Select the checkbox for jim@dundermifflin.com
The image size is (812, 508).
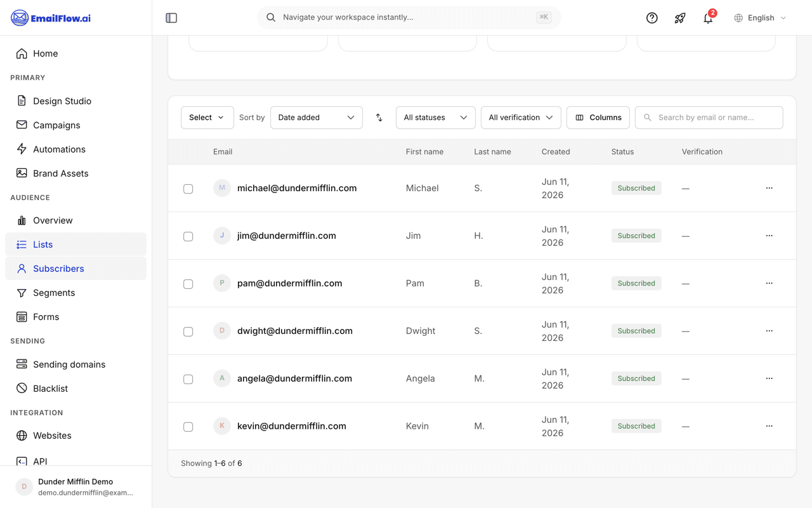tap(188, 236)
